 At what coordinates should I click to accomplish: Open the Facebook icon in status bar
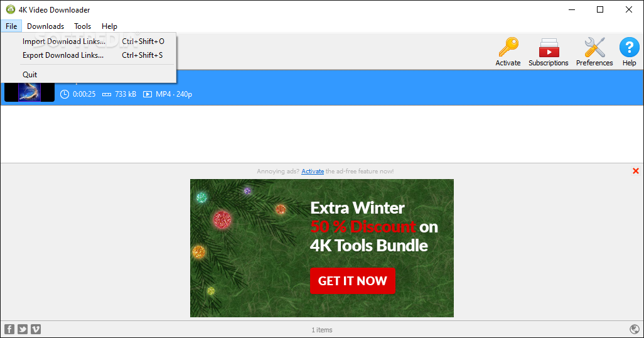tap(9, 329)
